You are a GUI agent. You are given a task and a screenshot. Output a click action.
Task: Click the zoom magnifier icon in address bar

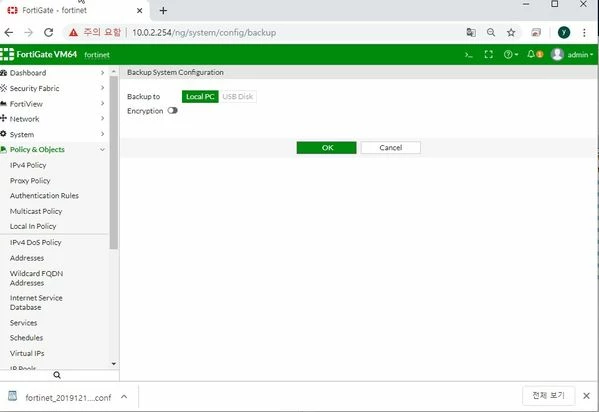(x=491, y=32)
